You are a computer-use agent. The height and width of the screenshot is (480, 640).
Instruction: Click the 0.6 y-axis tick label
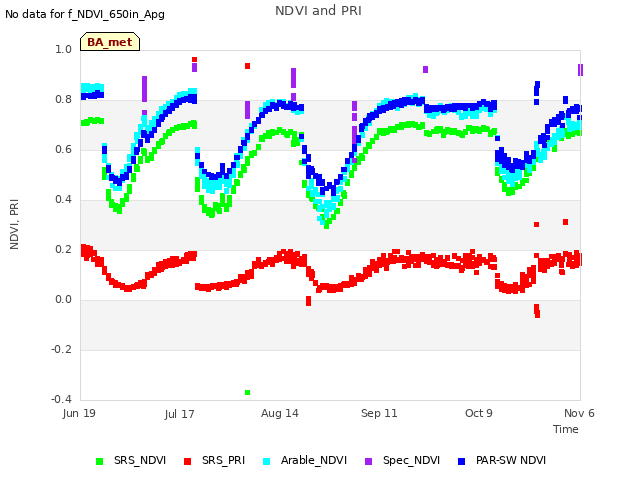(63, 149)
